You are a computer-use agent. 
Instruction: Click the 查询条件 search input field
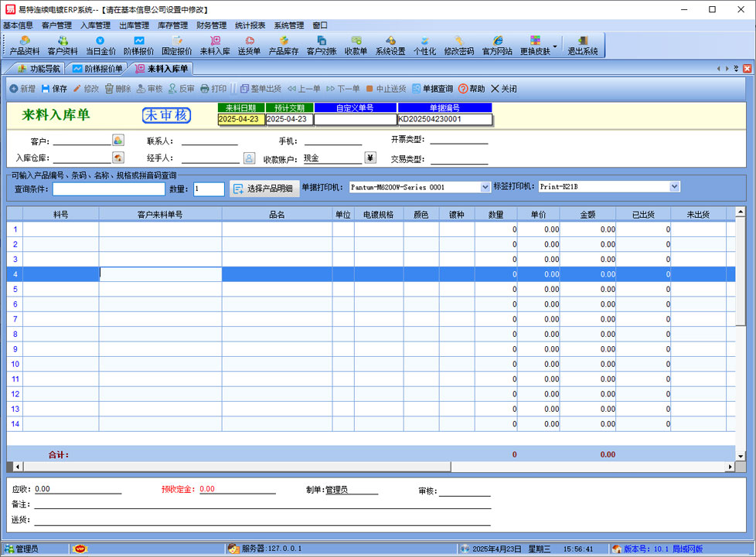click(108, 189)
